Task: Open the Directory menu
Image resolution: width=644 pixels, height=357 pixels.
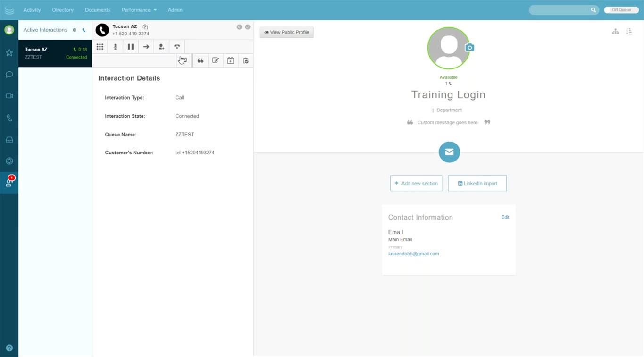Action: [63, 10]
